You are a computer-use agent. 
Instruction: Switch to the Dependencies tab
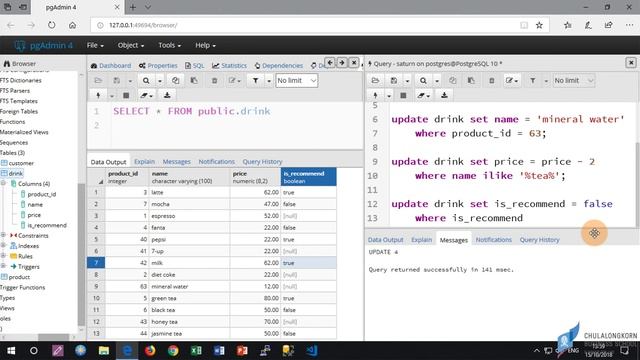(278, 65)
